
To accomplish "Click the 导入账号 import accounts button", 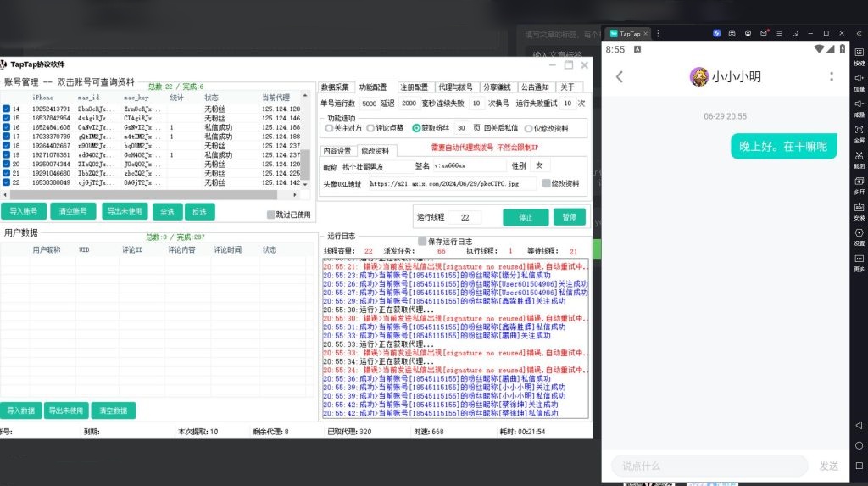I will pos(24,211).
